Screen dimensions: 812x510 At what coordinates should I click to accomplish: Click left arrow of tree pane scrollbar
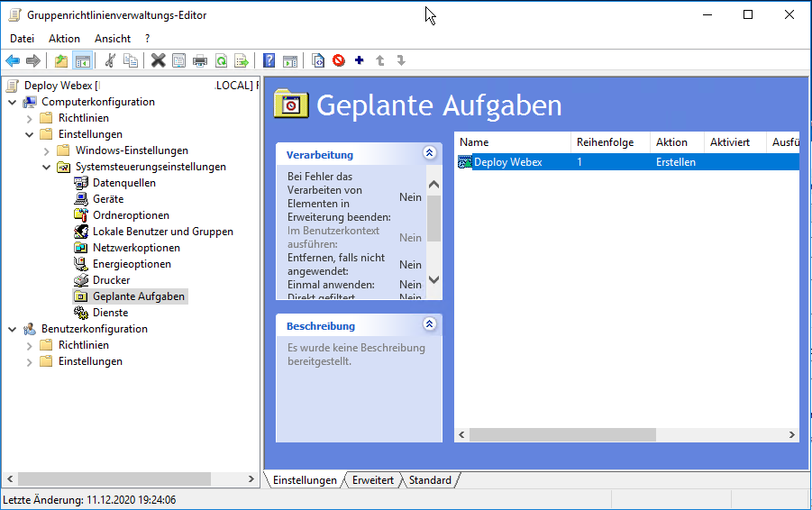point(10,479)
